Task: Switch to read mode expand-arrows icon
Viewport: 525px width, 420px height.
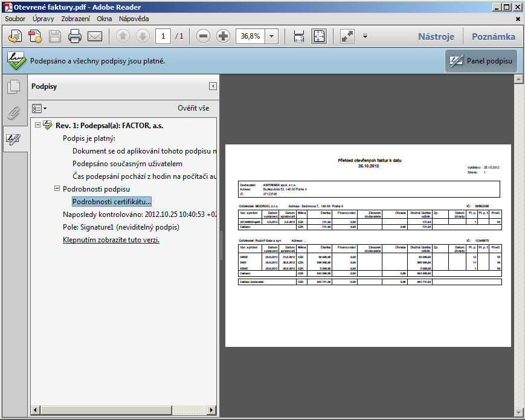Action: (347, 36)
